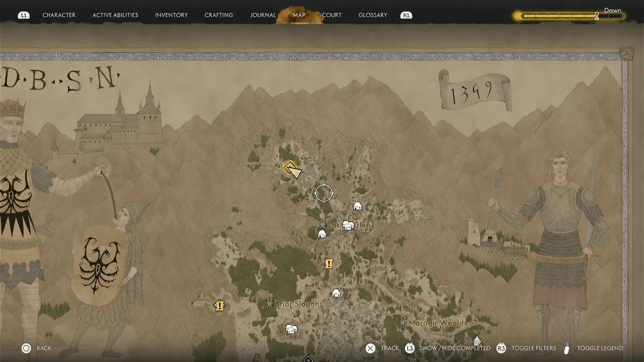The image size is (644, 362).
Task: Click the Briar Sloughs region name
Action: 299,304
